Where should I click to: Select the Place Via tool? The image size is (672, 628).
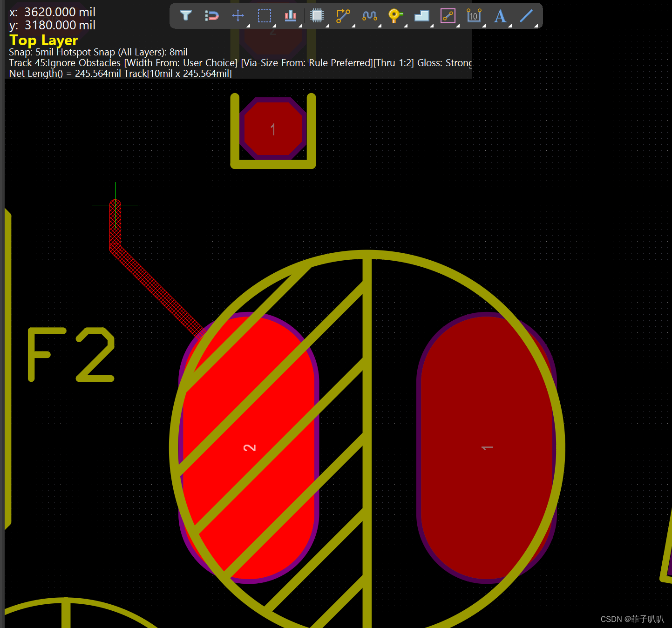pos(395,16)
